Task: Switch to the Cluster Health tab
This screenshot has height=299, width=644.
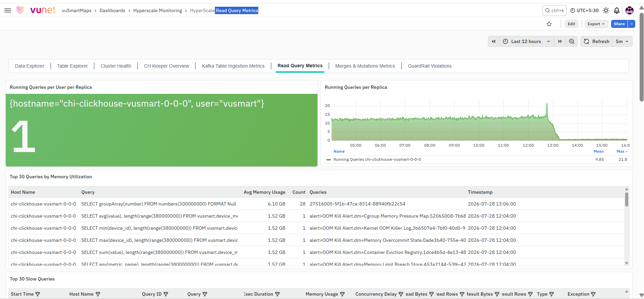Action: [x=116, y=66]
